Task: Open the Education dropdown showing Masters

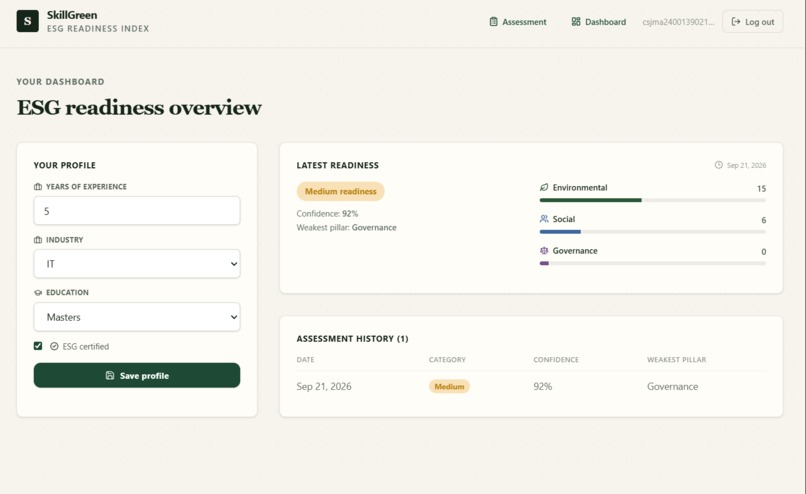Action: (x=137, y=317)
